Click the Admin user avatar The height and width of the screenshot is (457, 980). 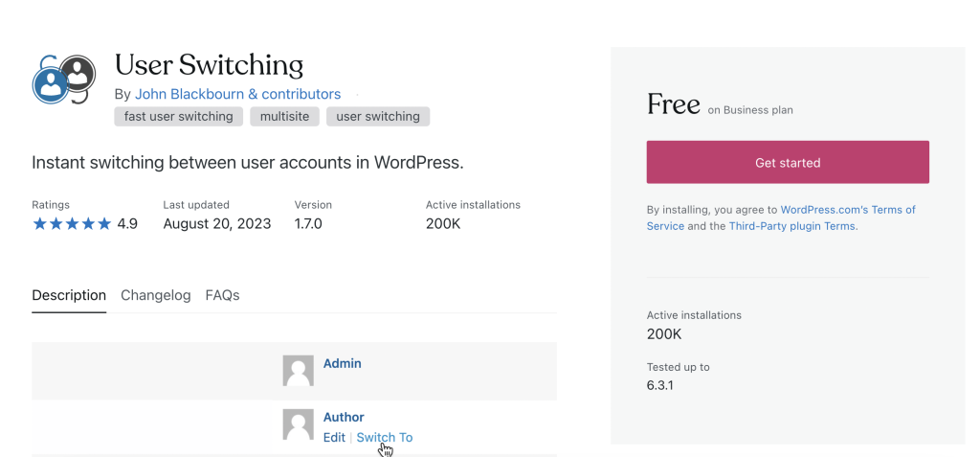pos(298,371)
